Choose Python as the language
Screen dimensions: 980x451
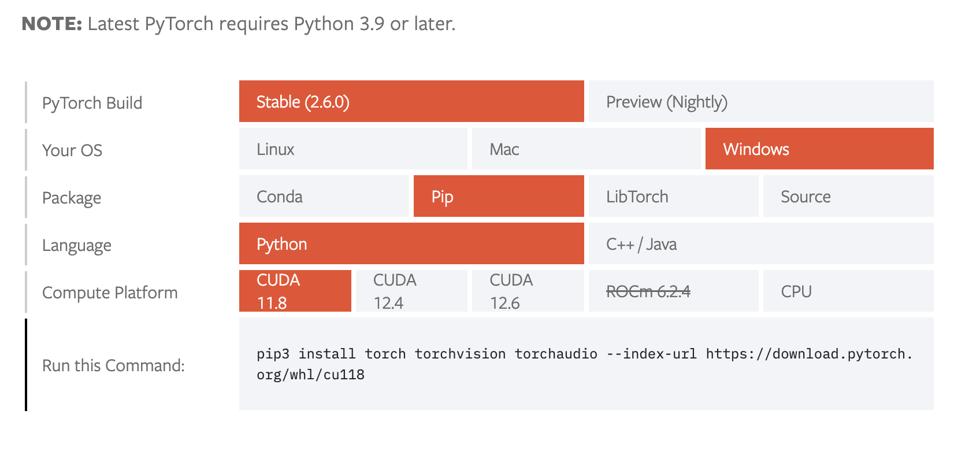[x=411, y=244]
